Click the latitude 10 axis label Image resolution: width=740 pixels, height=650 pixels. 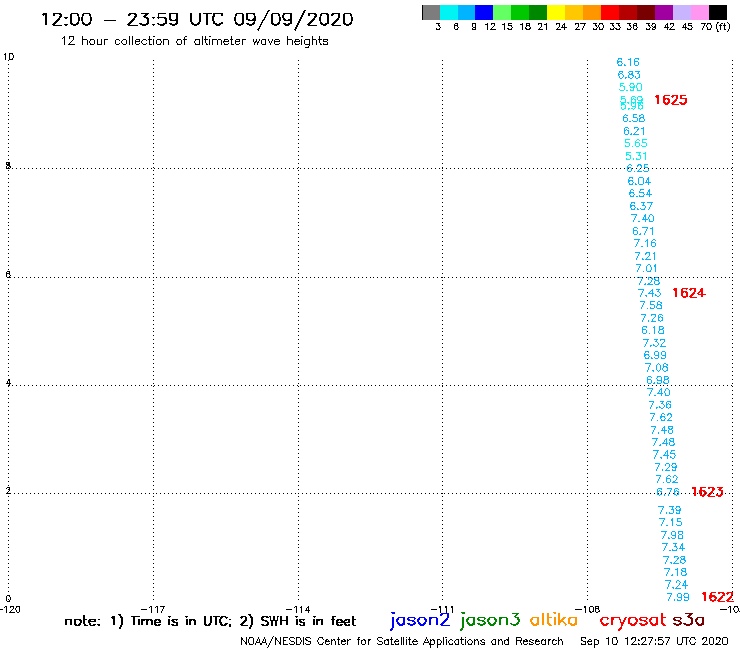coord(8,57)
